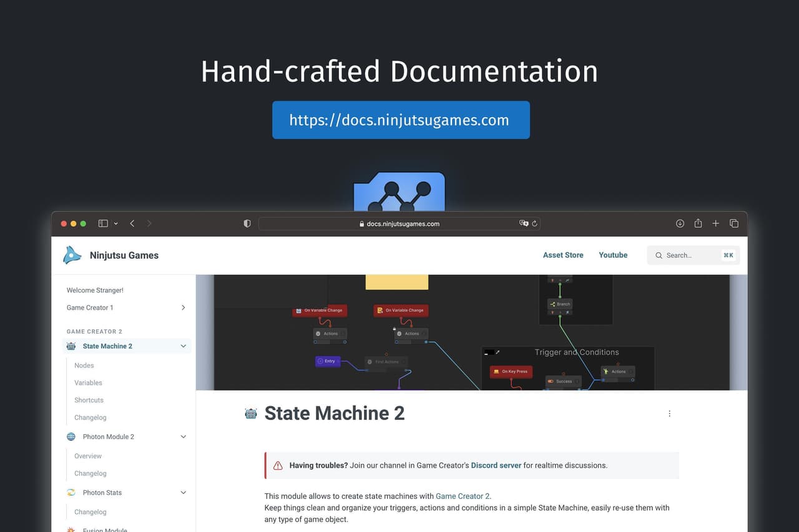Click the robot icon beside the page title
Screen dimensions: 799x532
coord(251,413)
